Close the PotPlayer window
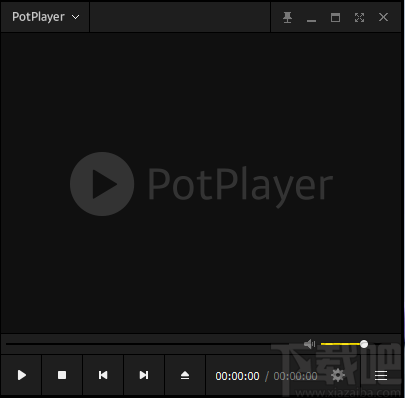The image size is (405, 398). [x=383, y=17]
